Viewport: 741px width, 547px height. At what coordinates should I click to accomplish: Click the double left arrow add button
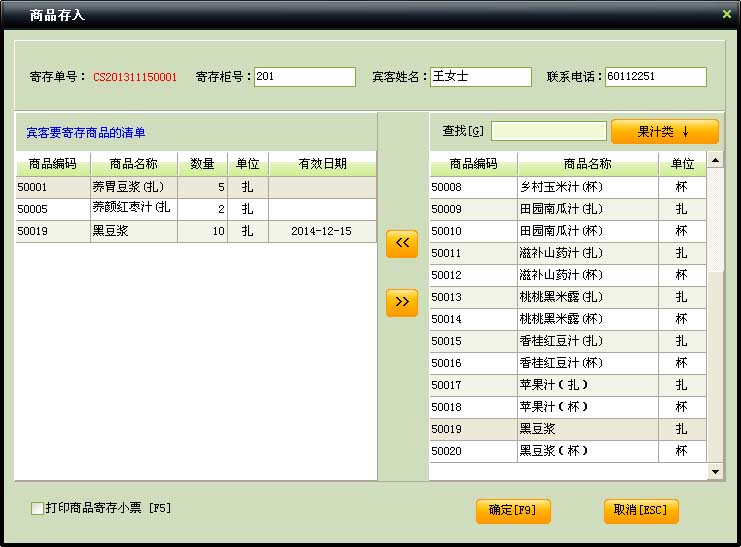click(402, 243)
